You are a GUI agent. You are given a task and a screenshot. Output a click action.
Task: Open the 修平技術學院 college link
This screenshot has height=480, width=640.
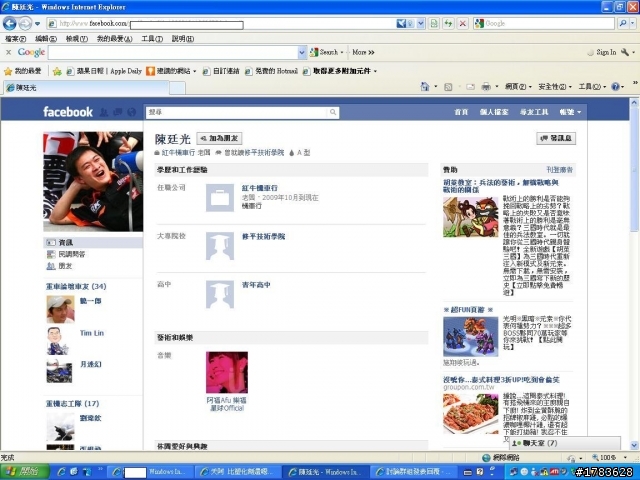point(263,236)
